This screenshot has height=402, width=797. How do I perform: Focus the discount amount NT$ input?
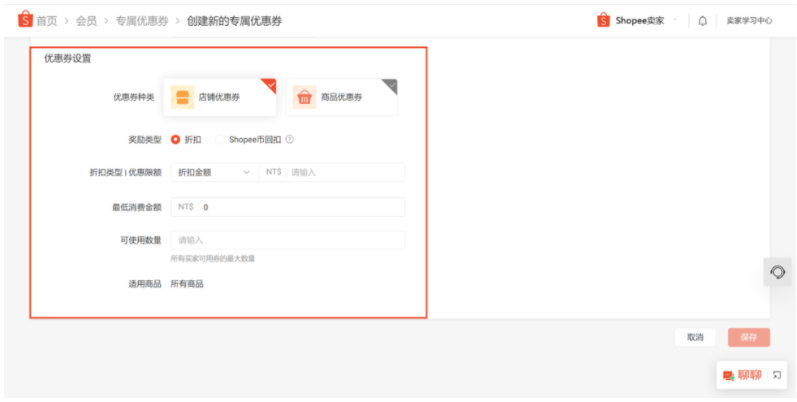tap(332, 172)
